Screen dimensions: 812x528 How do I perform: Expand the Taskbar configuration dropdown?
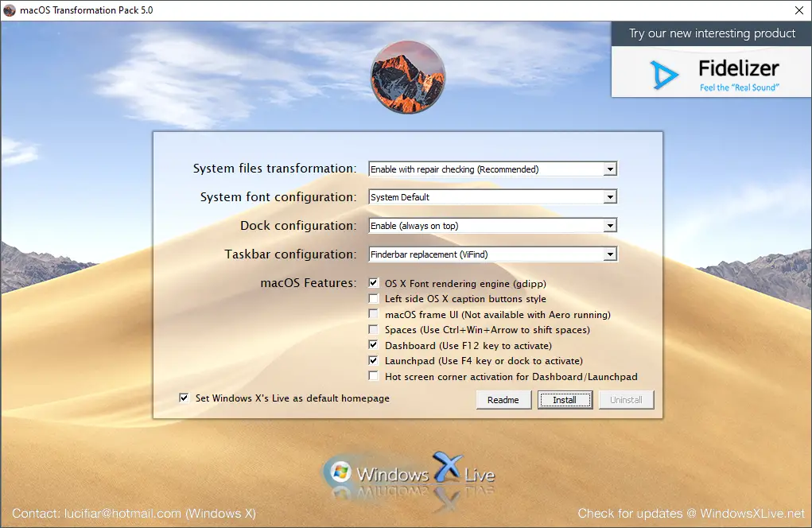(x=492, y=254)
